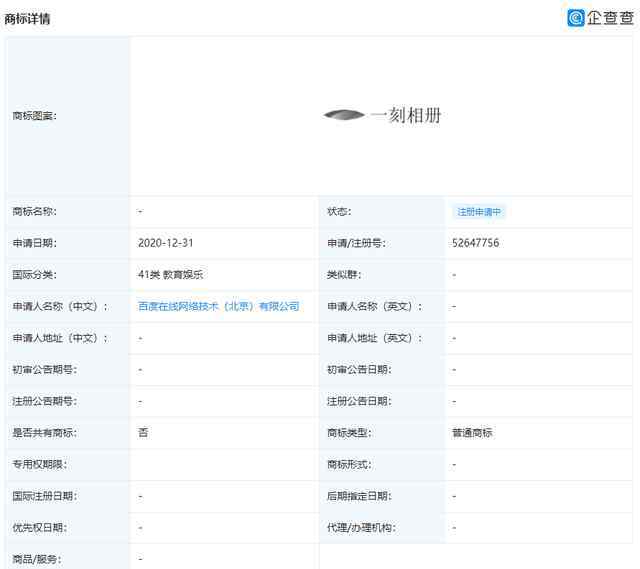Click the 申请日期 label
640x569 pixels.
35,243
